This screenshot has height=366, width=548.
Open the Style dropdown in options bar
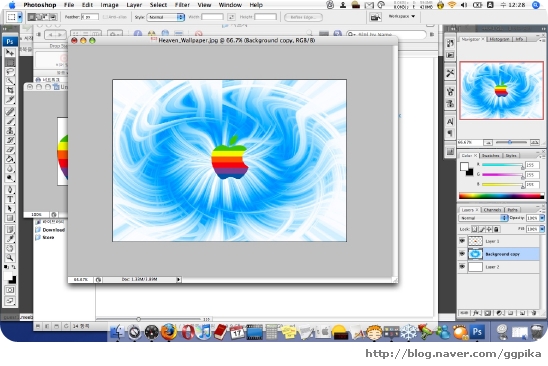pos(165,17)
